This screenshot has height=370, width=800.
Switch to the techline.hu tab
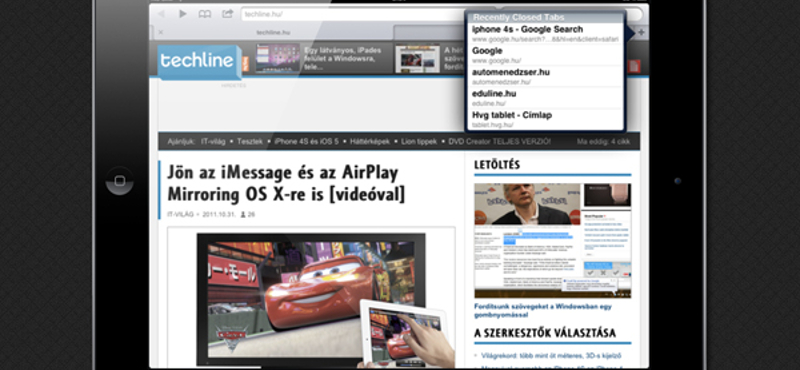coord(273,32)
